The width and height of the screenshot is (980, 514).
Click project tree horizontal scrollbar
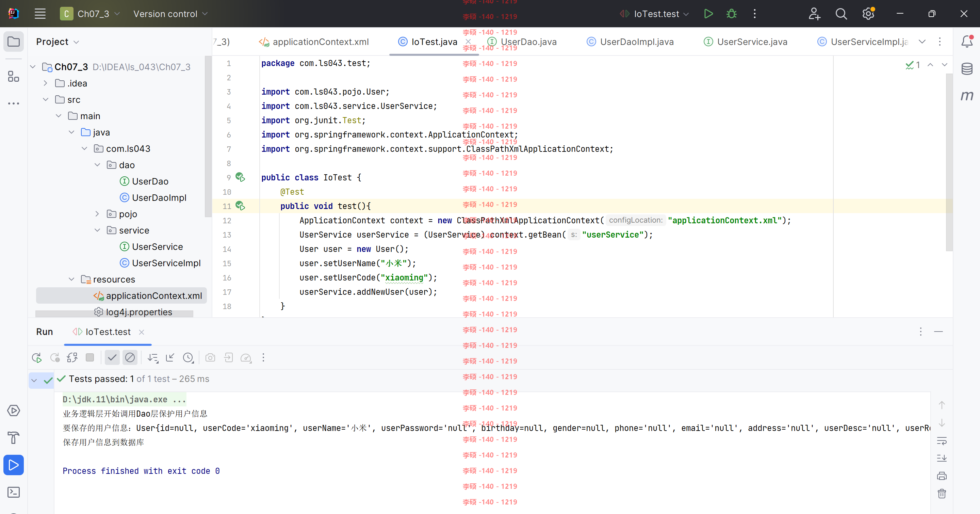pyautogui.click(x=114, y=314)
